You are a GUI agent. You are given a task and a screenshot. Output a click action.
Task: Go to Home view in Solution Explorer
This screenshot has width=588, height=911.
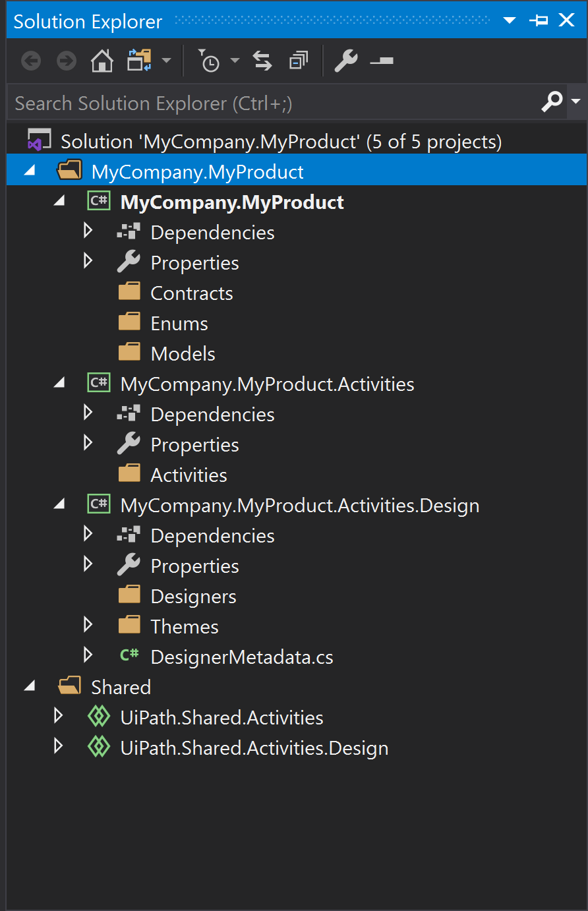(102, 61)
